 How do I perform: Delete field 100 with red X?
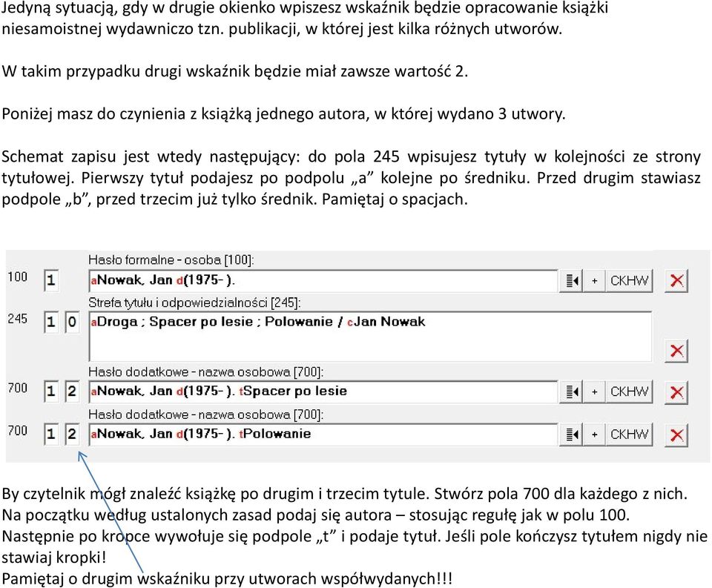(676, 280)
